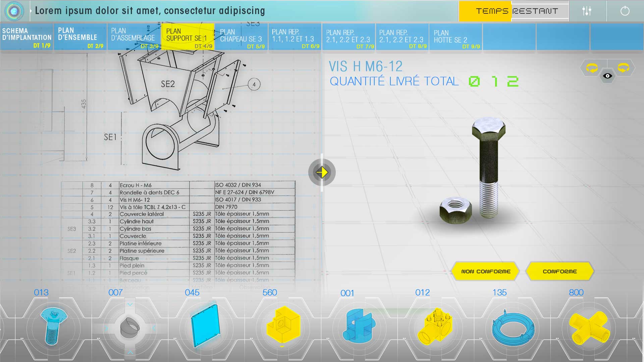This screenshot has width=644, height=362.
Task: Open the Schema d'implantation tab
Action: [26, 37]
